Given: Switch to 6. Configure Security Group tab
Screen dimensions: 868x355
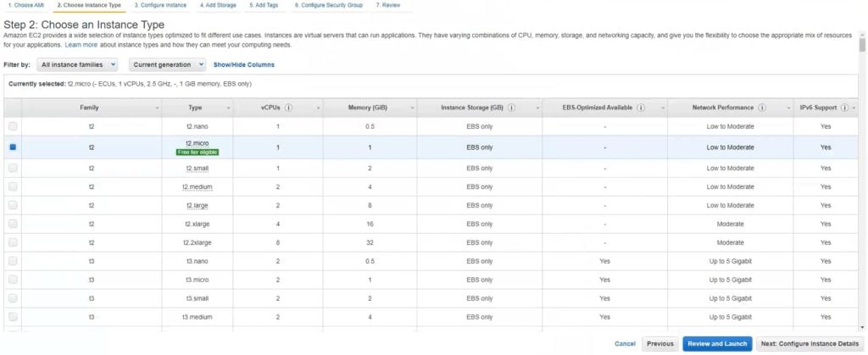Looking at the screenshot, I should tap(328, 5).
